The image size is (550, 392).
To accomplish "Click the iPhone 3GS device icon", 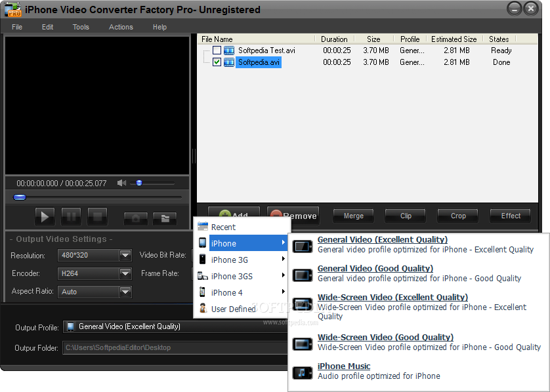I will click(202, 276).
